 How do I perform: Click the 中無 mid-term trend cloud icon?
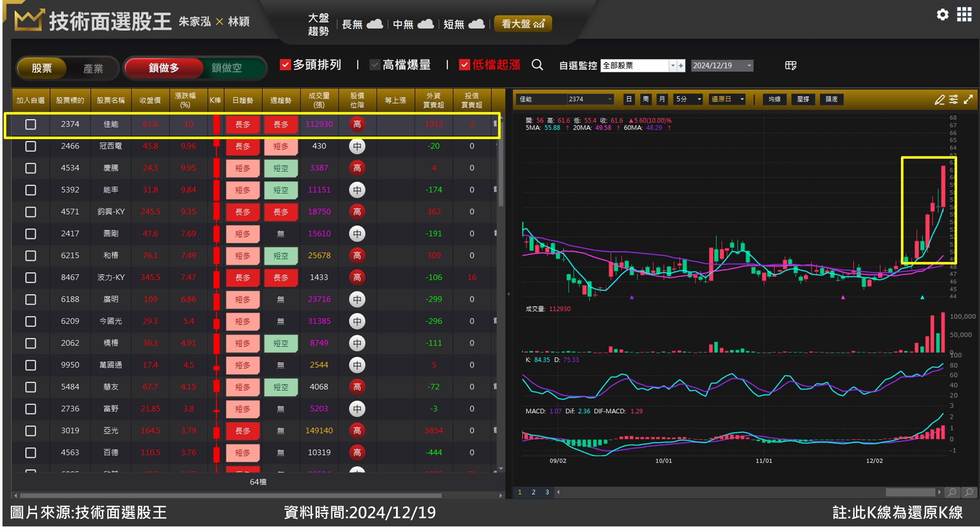pos(426,24)
